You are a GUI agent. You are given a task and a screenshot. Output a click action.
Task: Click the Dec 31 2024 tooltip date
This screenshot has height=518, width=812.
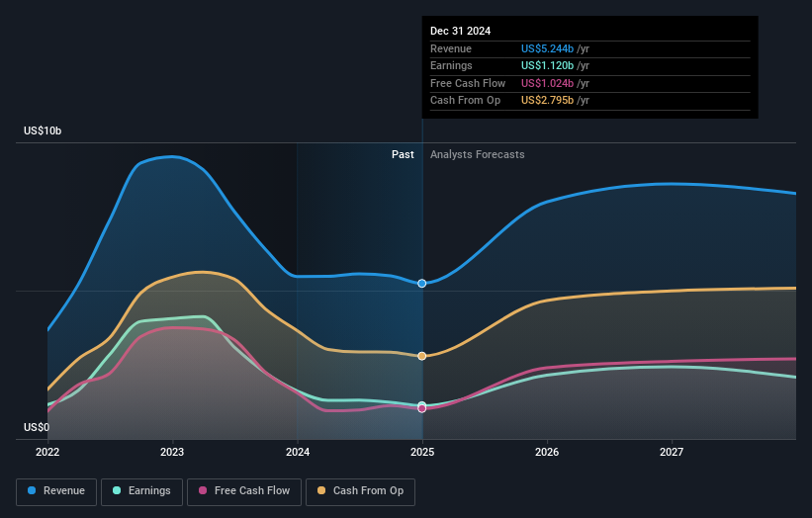coord(460,31)
